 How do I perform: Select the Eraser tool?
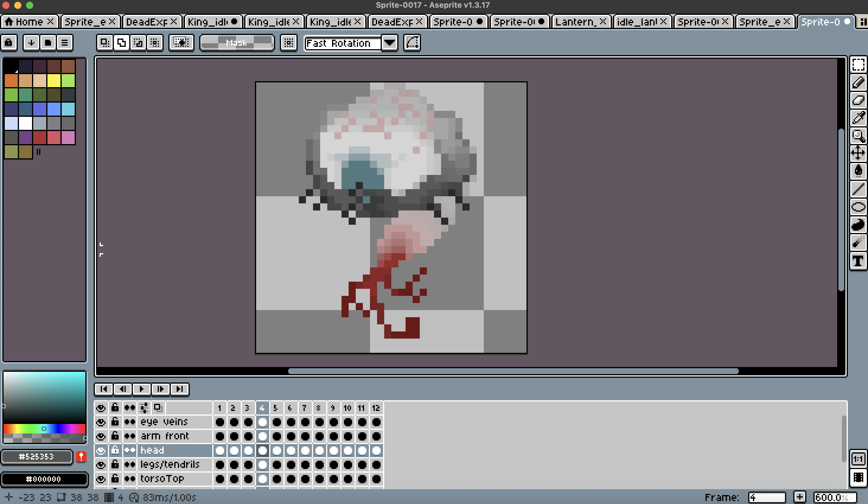click(858, 100)
